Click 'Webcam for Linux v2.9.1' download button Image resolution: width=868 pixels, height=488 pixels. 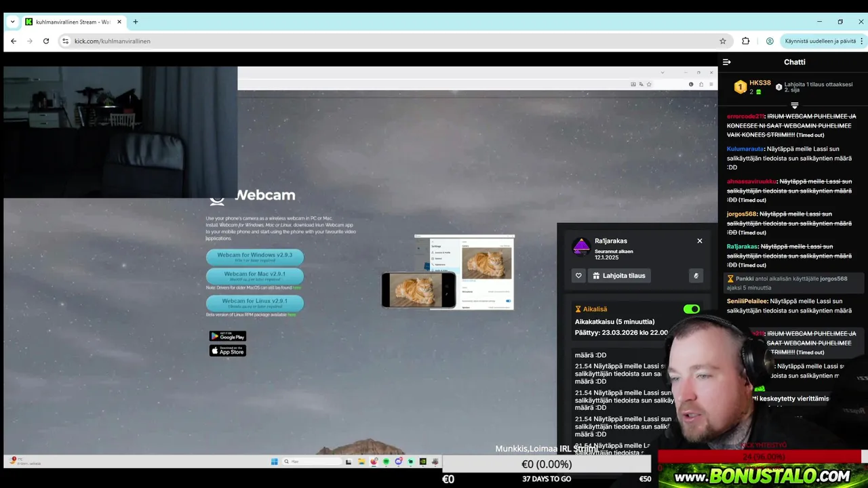255,303
